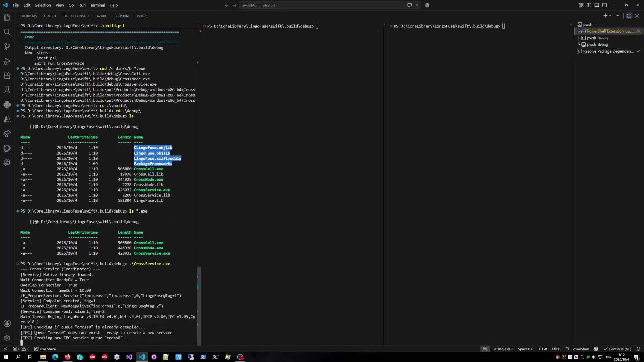
Task: Open the notifications bell in status bar
Action: click(638, 349)
